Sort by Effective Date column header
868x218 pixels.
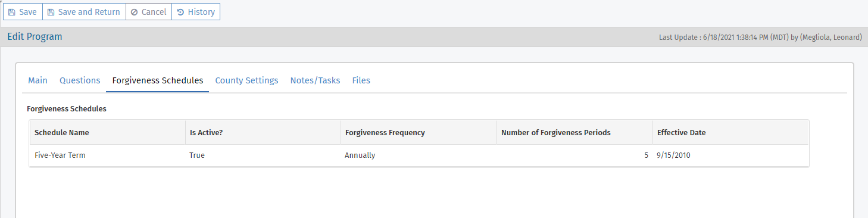pos(730,132)
